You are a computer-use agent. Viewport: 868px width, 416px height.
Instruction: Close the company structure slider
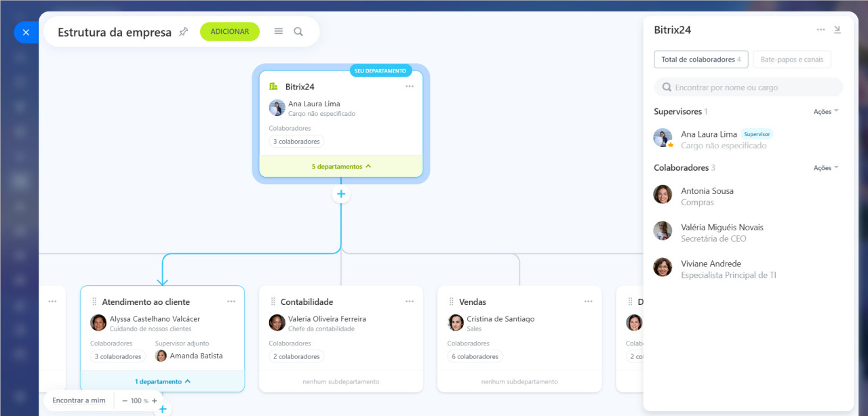(x=26, y=32)
